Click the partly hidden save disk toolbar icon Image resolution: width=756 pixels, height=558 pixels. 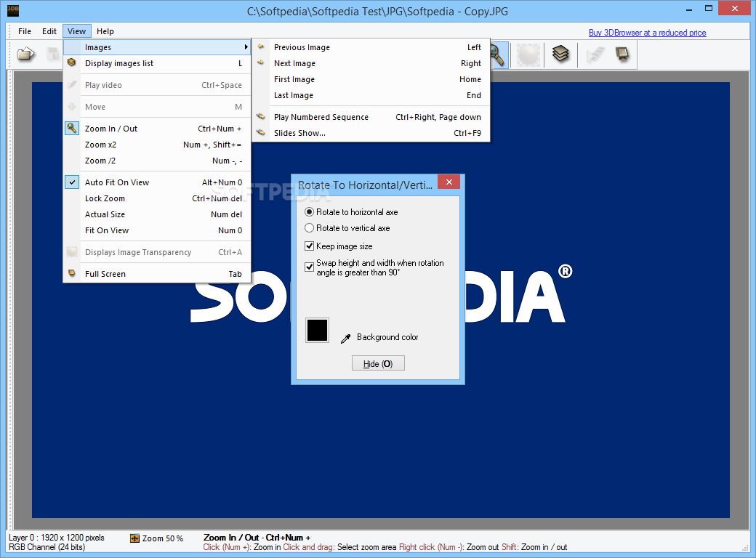click(x=53, y=54)
